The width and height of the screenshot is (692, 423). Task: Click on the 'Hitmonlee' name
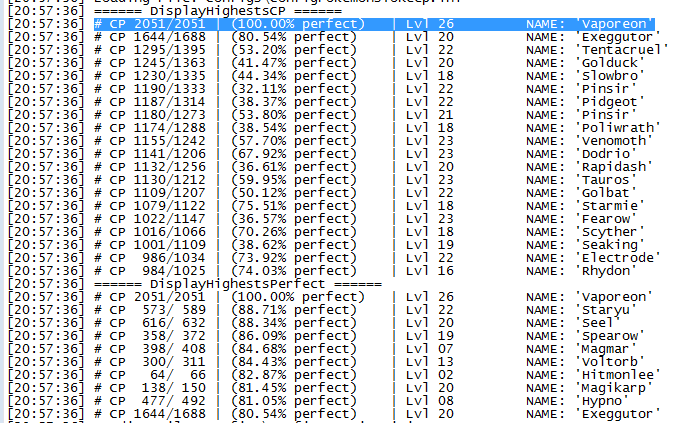coord(618,375)
